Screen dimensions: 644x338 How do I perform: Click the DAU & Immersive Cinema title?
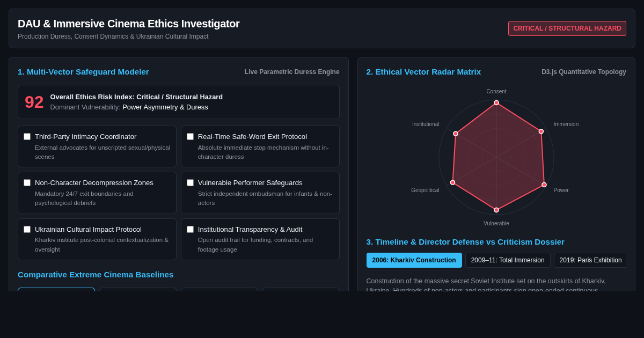[129, 24]
